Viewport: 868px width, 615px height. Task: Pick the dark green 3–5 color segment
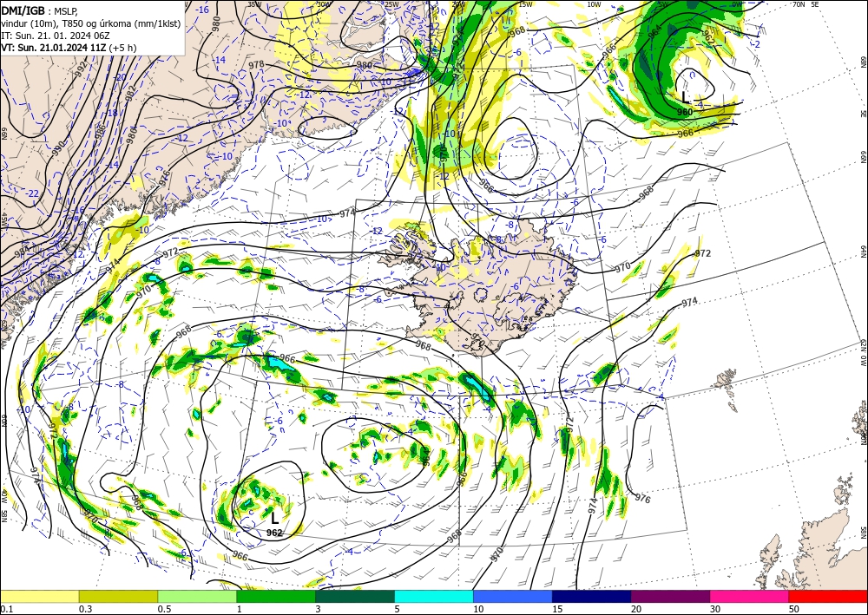pos(355,596)
